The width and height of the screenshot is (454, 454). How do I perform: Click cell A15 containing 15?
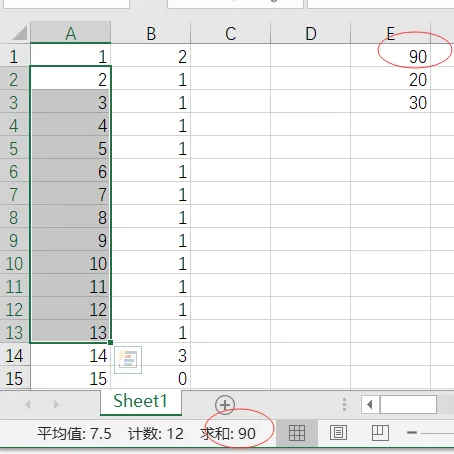[71, 378]
